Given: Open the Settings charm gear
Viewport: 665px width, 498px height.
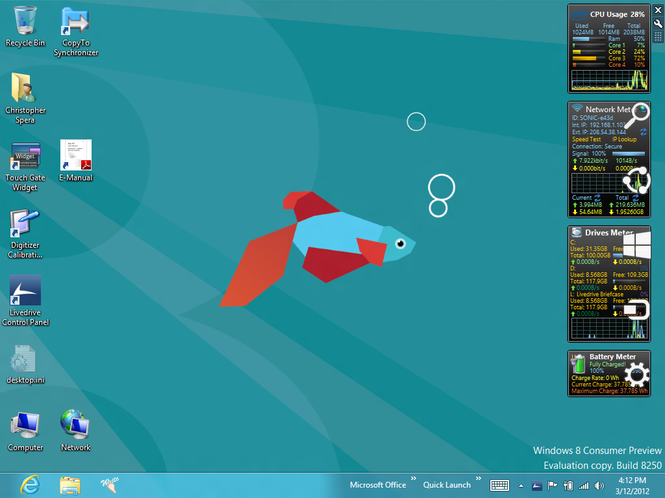Looking at the screenshot, I should click(637, 375).
